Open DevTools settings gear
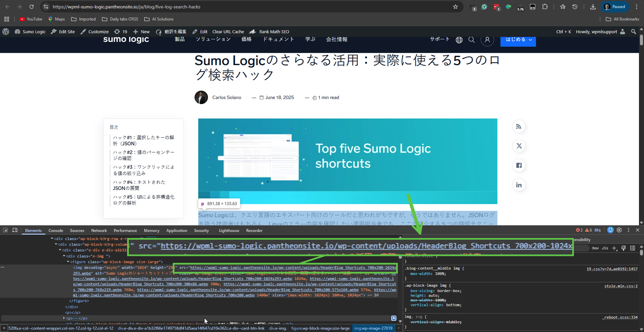644x332 pixels. click(x=619, y=230)
